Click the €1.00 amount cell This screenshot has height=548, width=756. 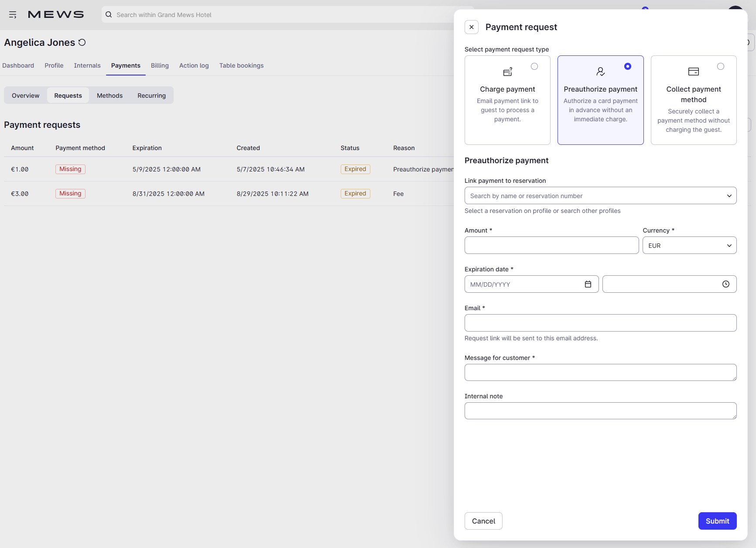coord(20,169)
